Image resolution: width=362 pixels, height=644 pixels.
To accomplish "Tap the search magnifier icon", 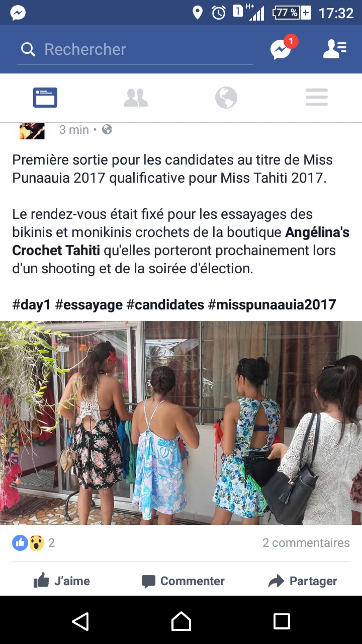I will [28, 49].
